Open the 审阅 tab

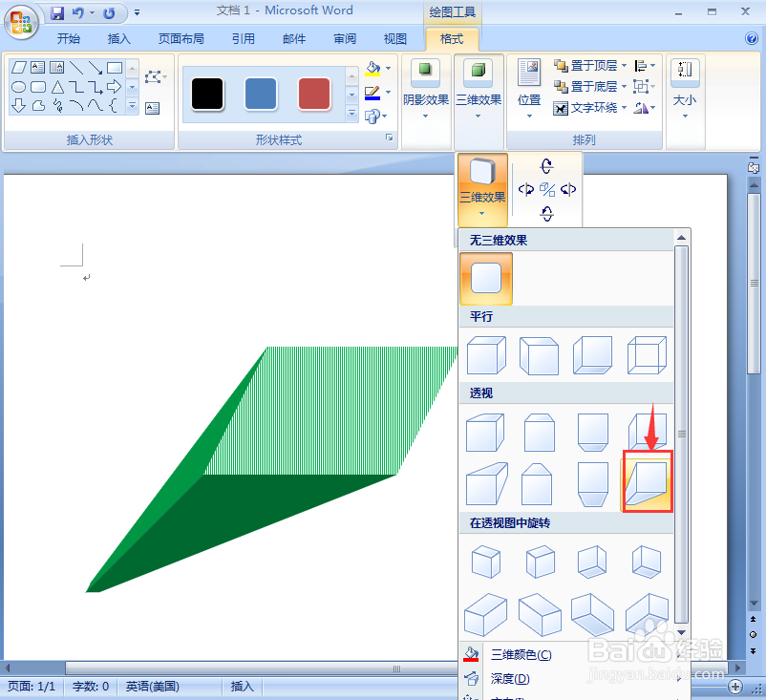[345, 38]
